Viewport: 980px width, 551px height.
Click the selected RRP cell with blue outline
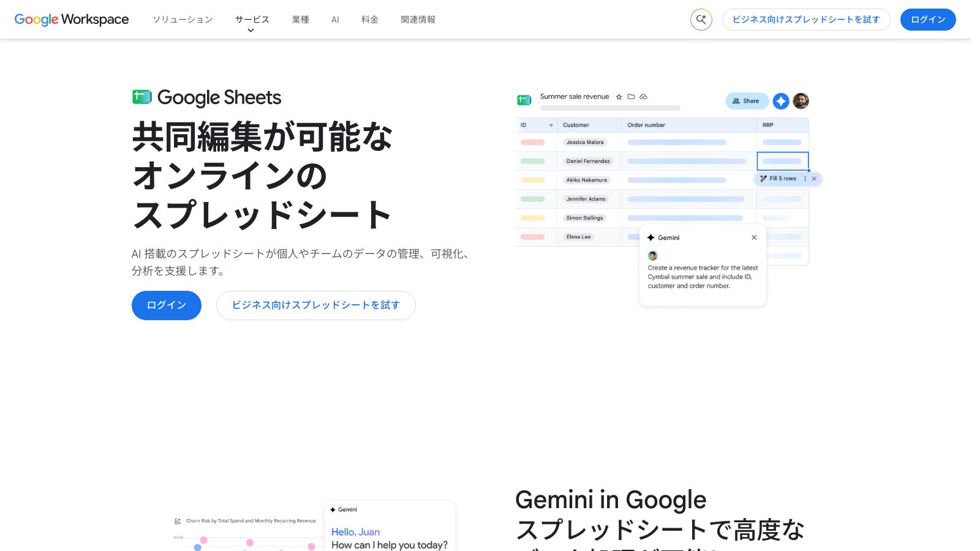click(x=783, y=161)
